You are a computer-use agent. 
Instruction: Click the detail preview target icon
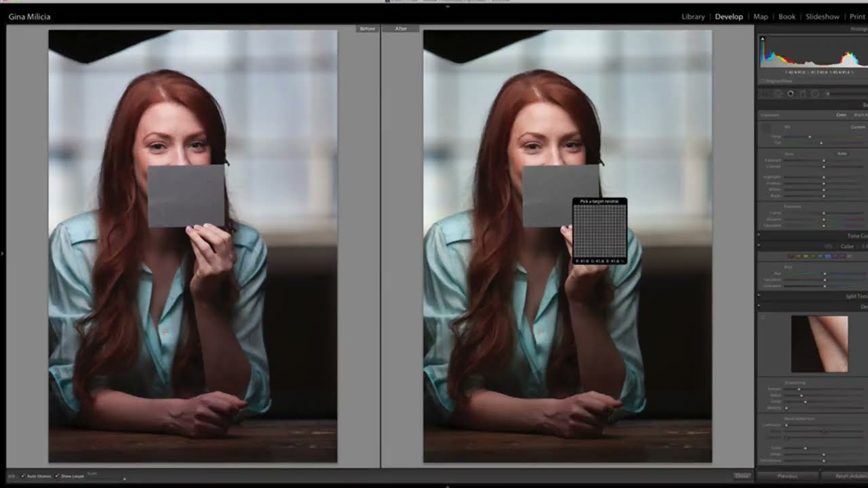click(x=763, y=317)
